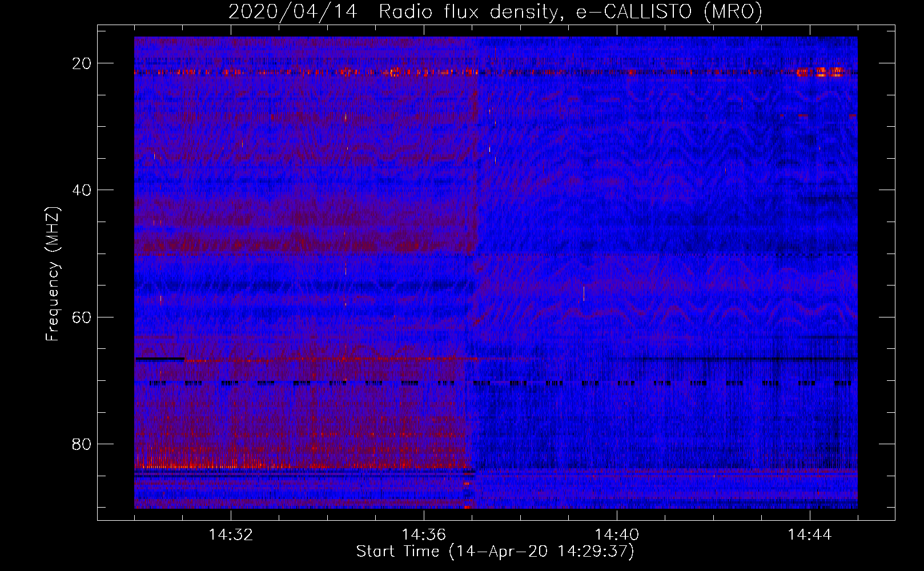924x571 pixels.
Task: Click the 14:44 time tick label
Action: pos(810,535)
